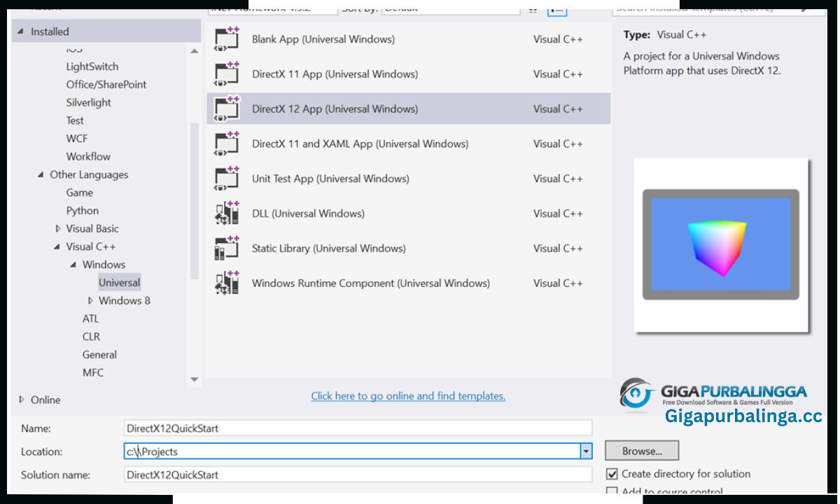This screenshot has width=840, height=504.
Task: Click the Solution name input field
Action: (x=358, y=475)
